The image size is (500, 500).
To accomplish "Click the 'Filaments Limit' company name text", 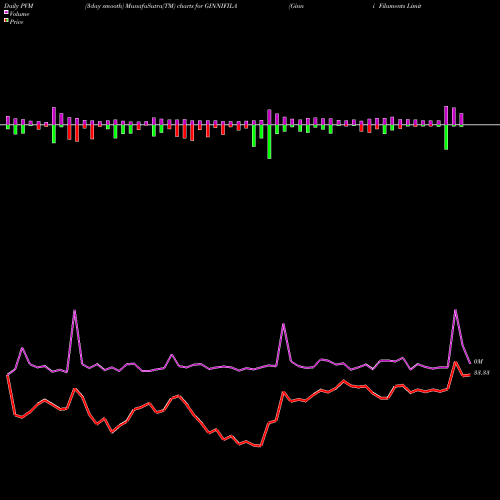I will (x=400, y=6).
